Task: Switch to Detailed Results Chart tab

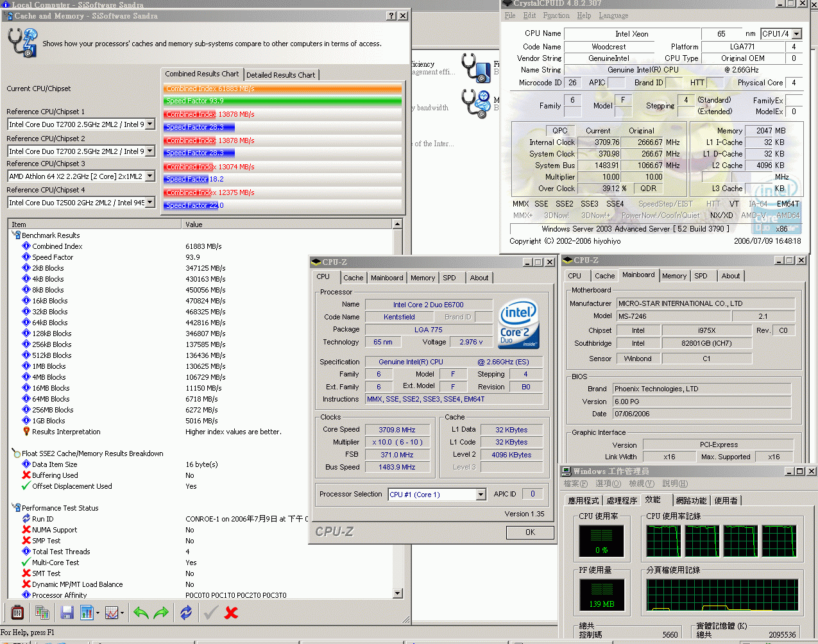Action: pos(281,75)
